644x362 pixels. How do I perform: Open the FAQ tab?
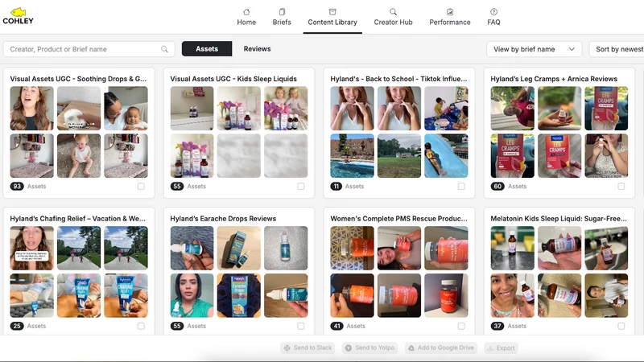coord(493,17)
